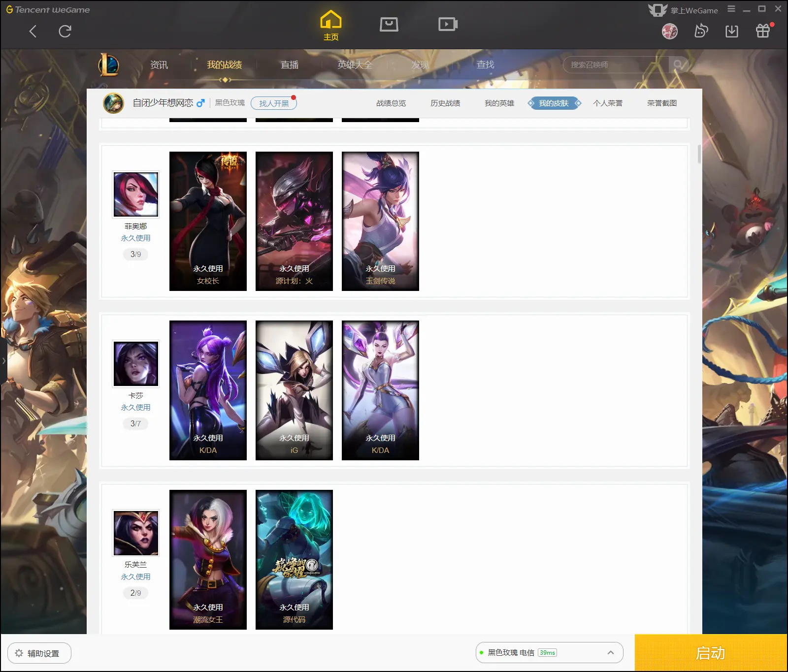This screenshot has height=672, width=788.
Task: Switch to 战绩总览 sub-tab
Action: (x=391, y=103)
